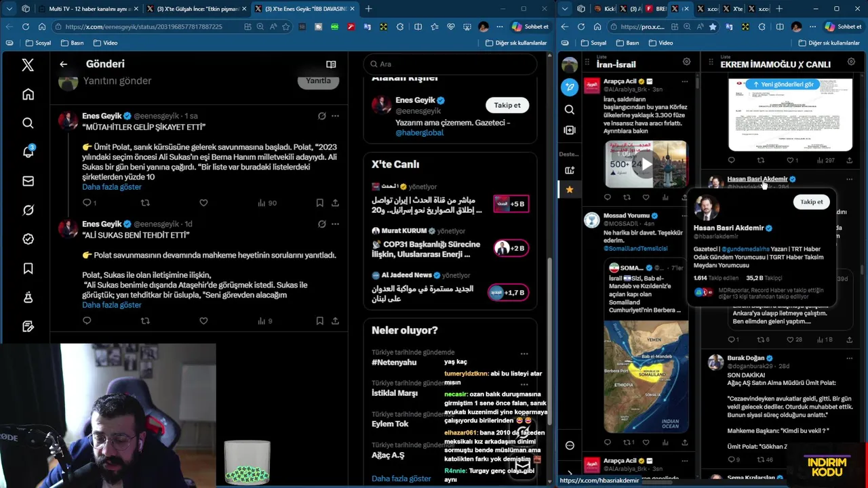This screenshot has width=868, height=488.
Task: Open Diğer sık kullanılanlar folder in left window
Action: tap(516, 43)
